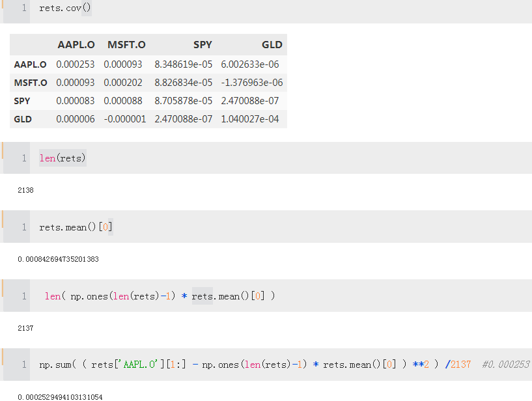The width and height of the screenshot is (532, 401).
Task: Select the GLD column header
Action: [272, 45]
